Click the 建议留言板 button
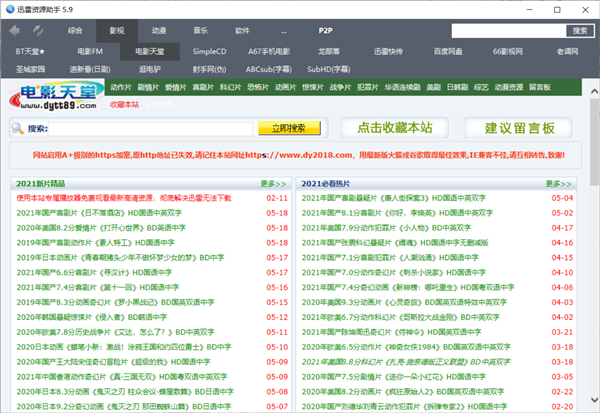This screenshot has height=413, width=600. click(x=519, y=128)
